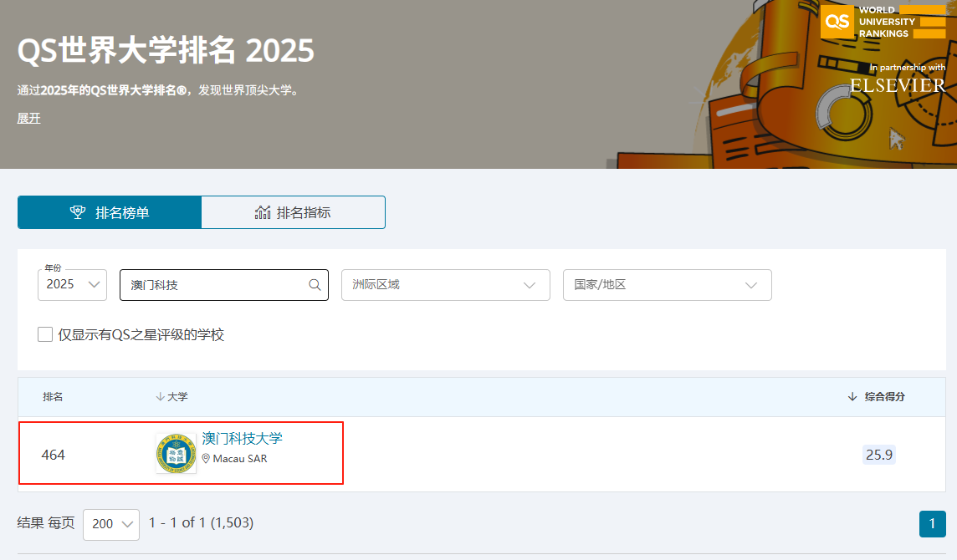Image resolution: width=957 pixels, height=560 pixels.
Task: Switch to the 排名指标 tab
Action: click(293, 212)
